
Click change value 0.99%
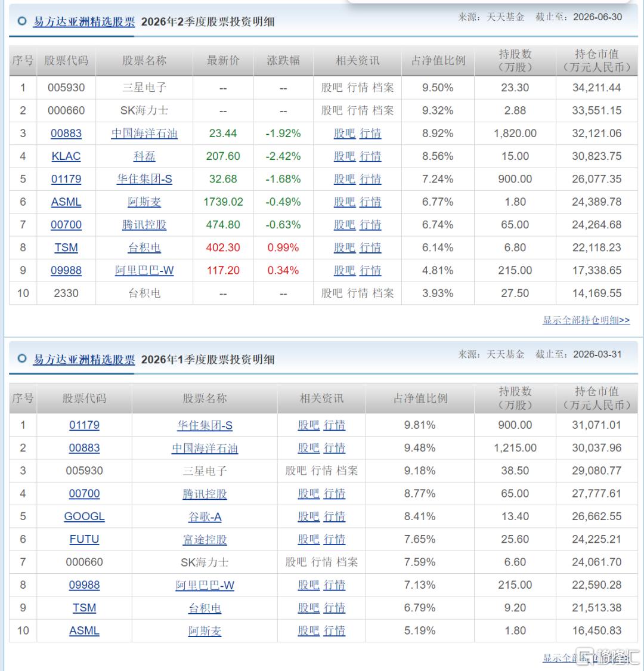(283, 248)
